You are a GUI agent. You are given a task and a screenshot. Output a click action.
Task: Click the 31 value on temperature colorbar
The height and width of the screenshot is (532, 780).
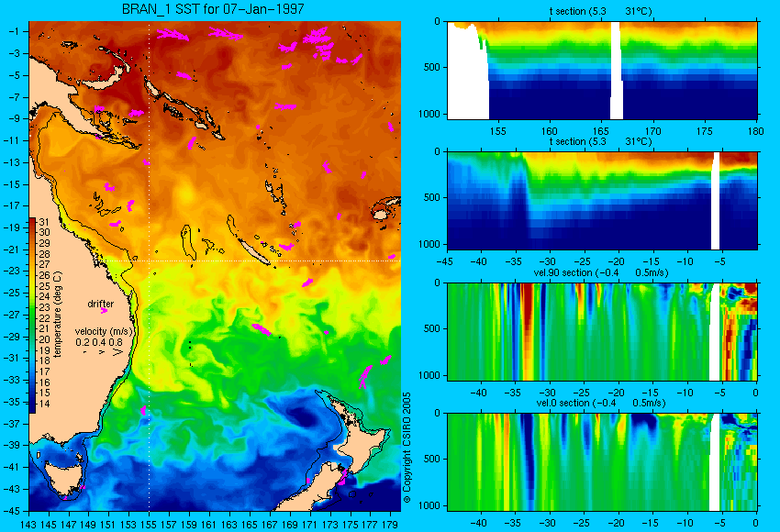pyautogui.click(x=44, y=222)
